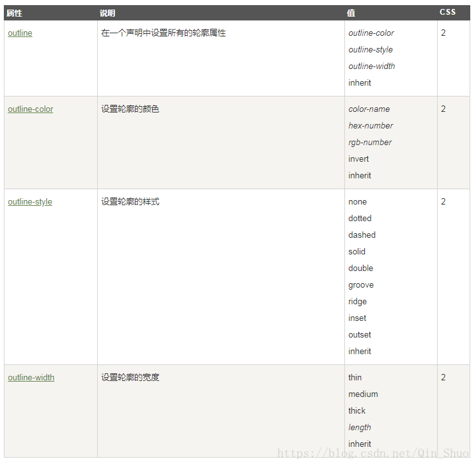Click the value hex-number
476x466 pixels.
click(371, 125)
